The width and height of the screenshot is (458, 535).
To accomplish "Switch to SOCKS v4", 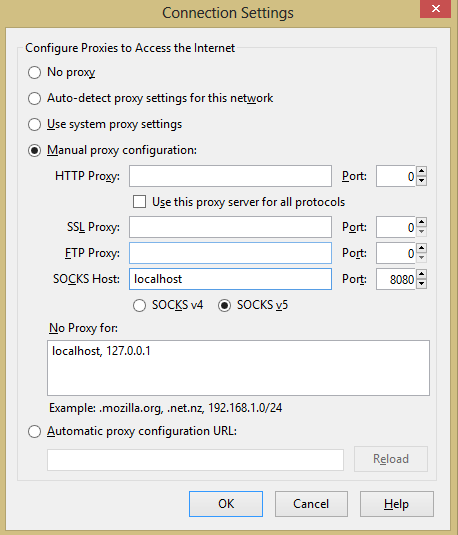I will tap(139, 305).
